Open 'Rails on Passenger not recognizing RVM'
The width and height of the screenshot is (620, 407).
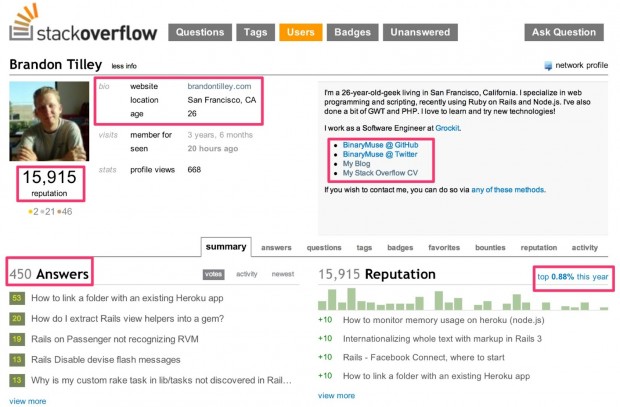coord(115,339)
